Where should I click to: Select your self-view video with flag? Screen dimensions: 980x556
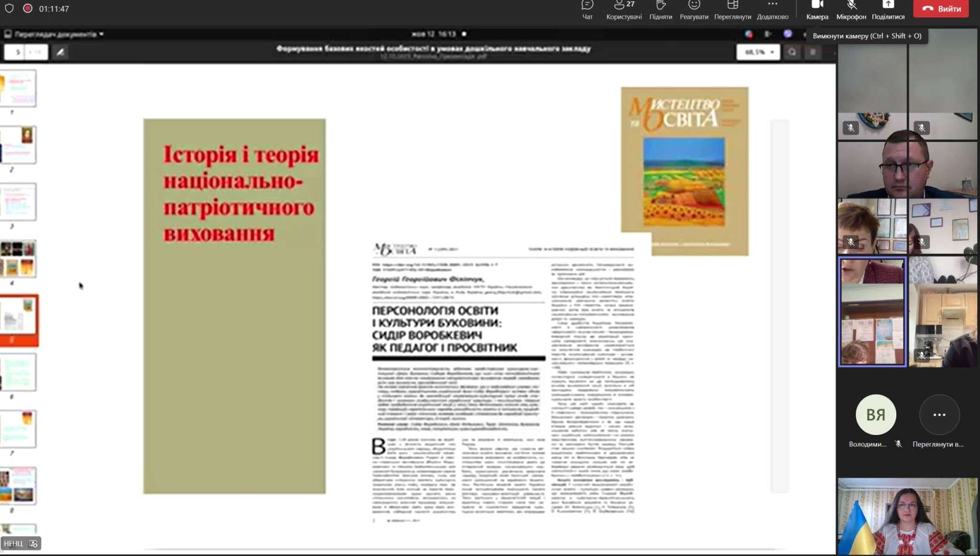point(908,516)
